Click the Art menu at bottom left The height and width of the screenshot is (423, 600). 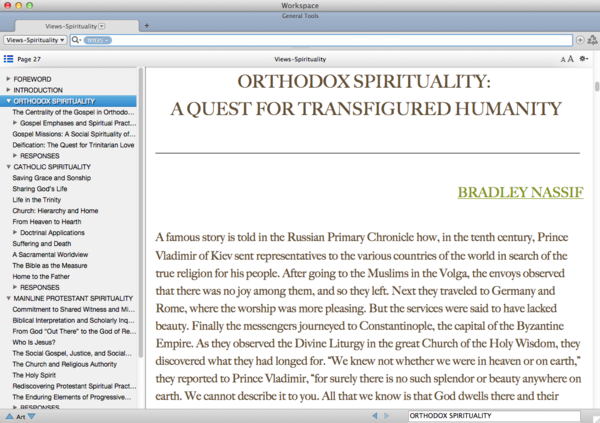pos(20,416)
